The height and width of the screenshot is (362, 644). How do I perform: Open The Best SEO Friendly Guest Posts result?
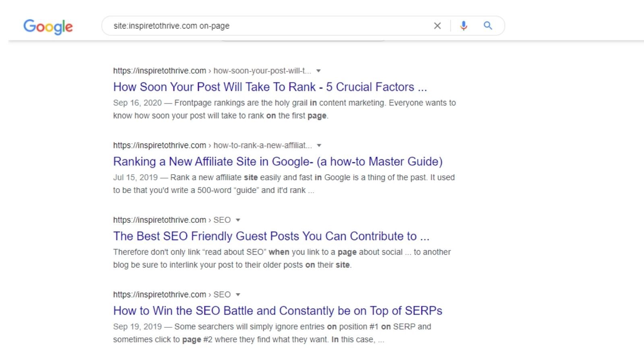tap(271, 236)
